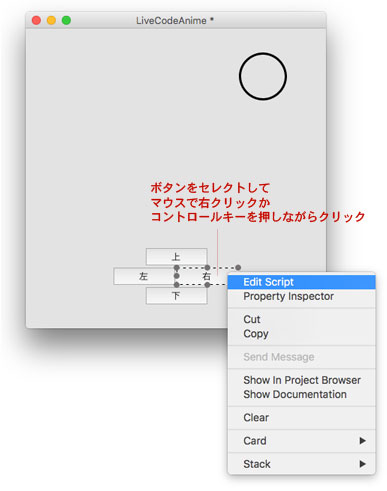This screenshot has height=491, width=387.
Task: Click the top-right selection handle of 右 button
Action: coord(238,267)
